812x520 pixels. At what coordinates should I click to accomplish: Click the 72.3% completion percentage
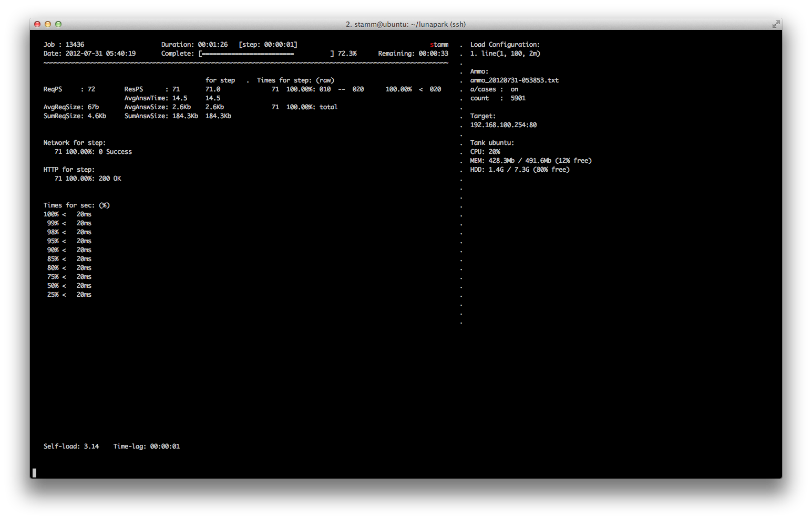click(347, 54)
